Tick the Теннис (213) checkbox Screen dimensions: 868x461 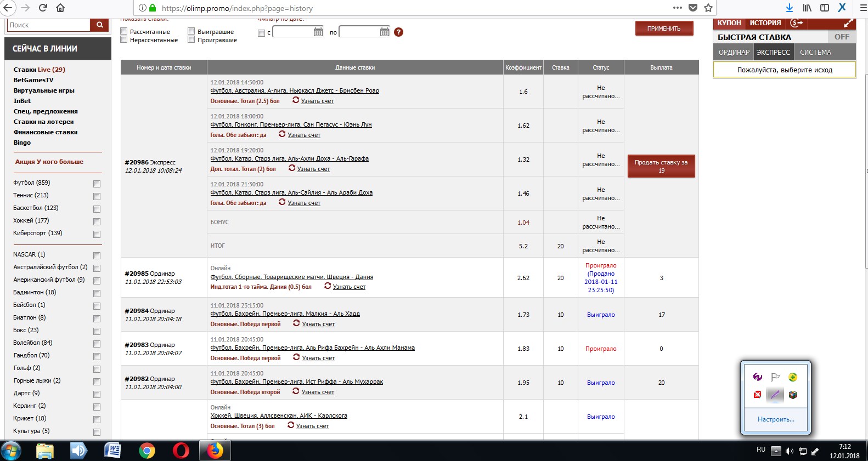point(97,196)
